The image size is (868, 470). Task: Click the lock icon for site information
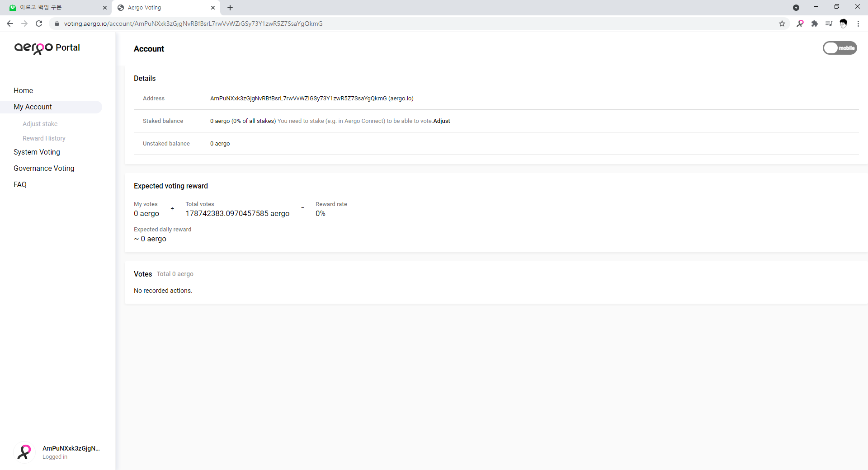(x=57, y=23)
